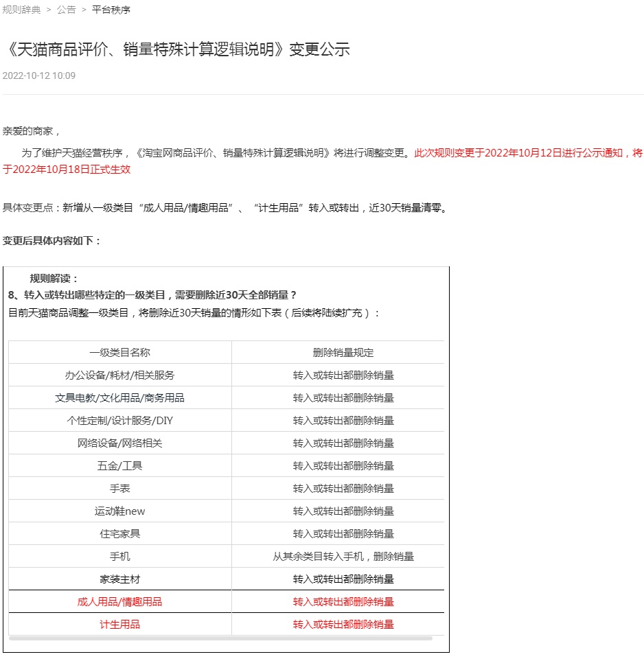Click the cell 网络设备/网络相关
The image size is (644, 661).
click(x=119, y=443)
